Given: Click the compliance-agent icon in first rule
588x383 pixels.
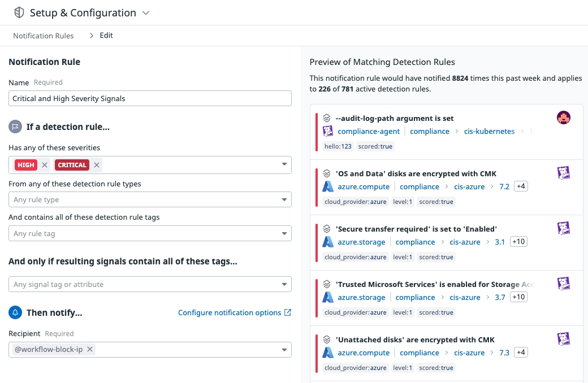Looking at the screenshot, I should point(328,131).
